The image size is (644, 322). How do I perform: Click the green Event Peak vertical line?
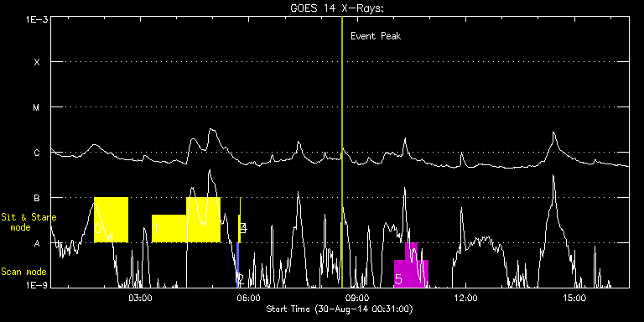342,152
